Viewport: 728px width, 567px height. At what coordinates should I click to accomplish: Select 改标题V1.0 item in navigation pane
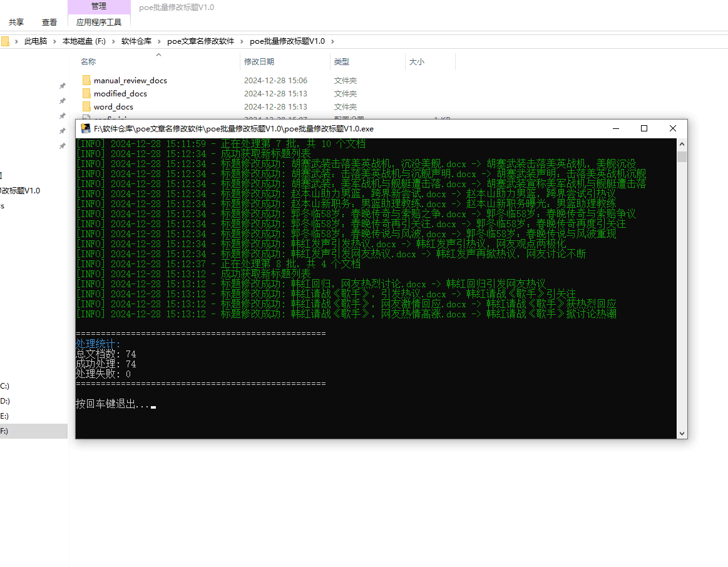(20, 191)
